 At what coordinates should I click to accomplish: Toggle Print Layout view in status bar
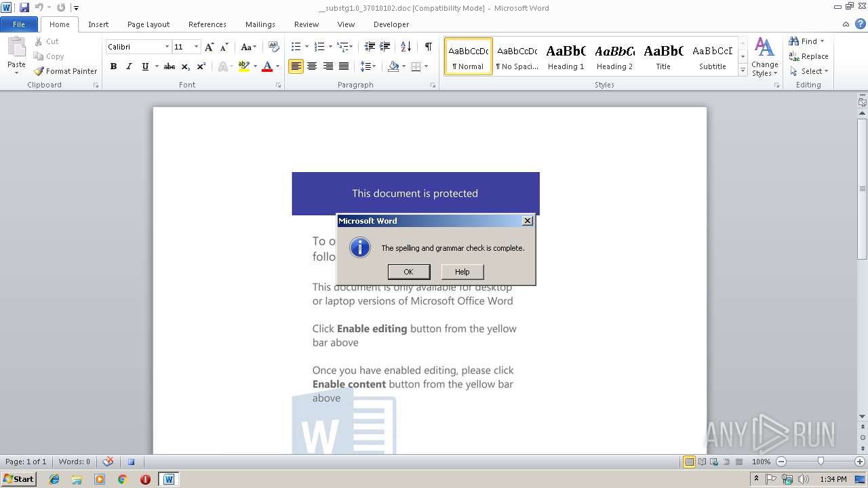[689, 462]
